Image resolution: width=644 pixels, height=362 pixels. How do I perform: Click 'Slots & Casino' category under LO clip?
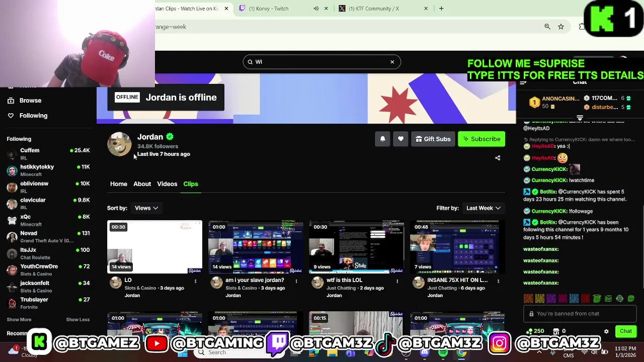[x=140, y=288]
